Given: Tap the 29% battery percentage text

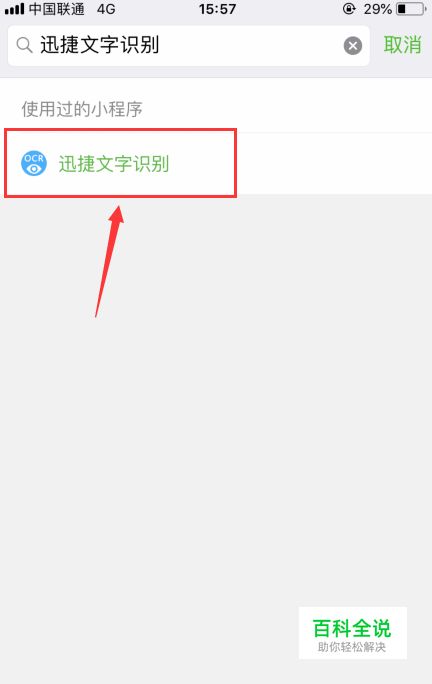Looking at the screenshot, I should [378, 9].
